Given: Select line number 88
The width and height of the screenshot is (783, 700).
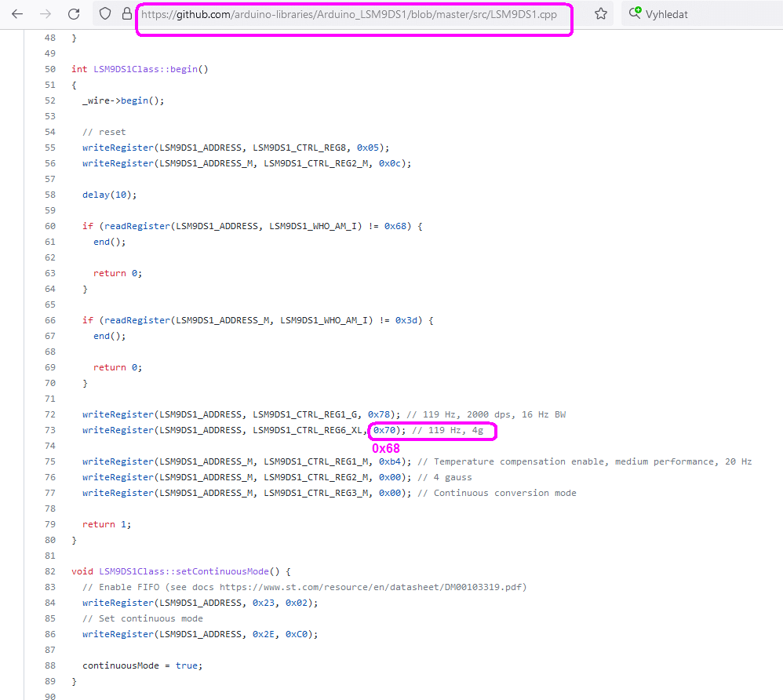Looking at the screenshot, I should (50, 665).
